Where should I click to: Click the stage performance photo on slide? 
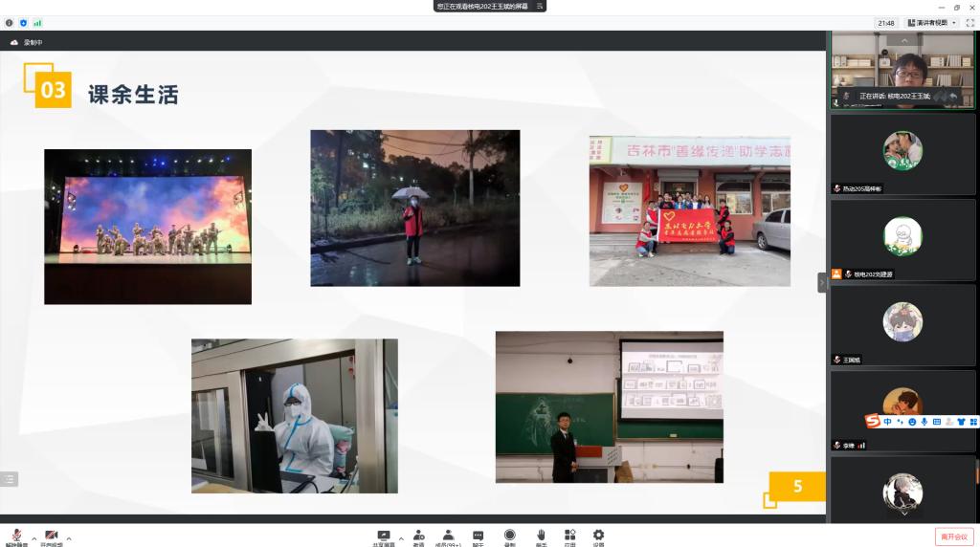tap(147, 227)
